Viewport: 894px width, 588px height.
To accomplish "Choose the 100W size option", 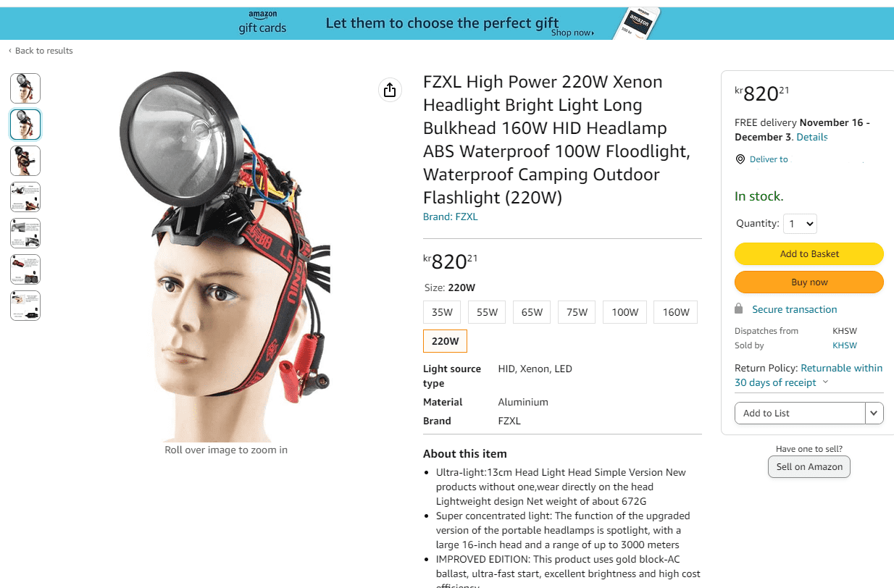I will pyautogui.click(x=624, y=312).
